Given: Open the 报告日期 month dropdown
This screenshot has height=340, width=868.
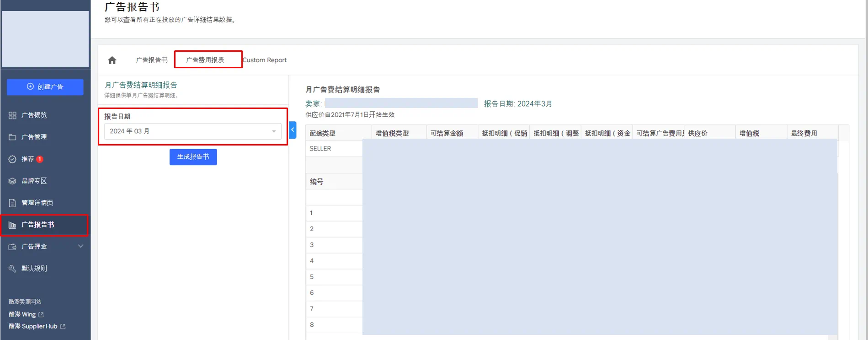Looking at the screenshot, I should pos(193,131).
